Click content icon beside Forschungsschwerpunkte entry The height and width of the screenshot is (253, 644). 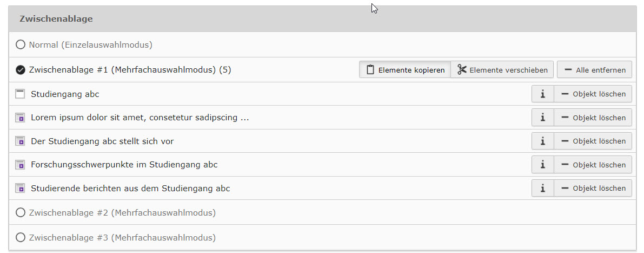coord(21,165)
